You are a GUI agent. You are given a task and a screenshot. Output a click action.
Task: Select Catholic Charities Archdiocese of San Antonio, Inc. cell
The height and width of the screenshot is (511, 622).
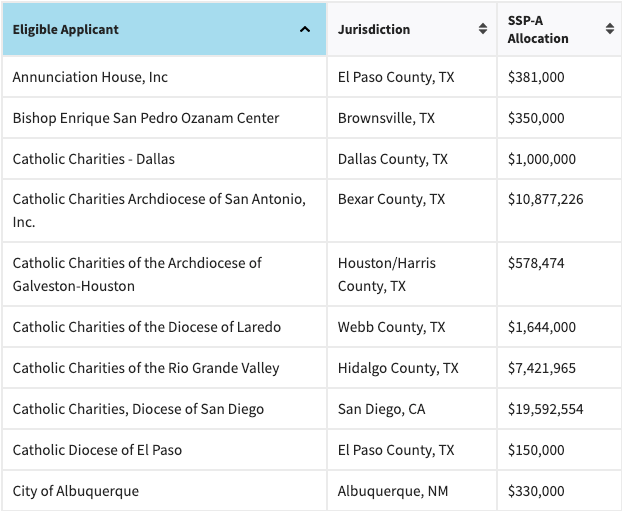tap(164, 211)
